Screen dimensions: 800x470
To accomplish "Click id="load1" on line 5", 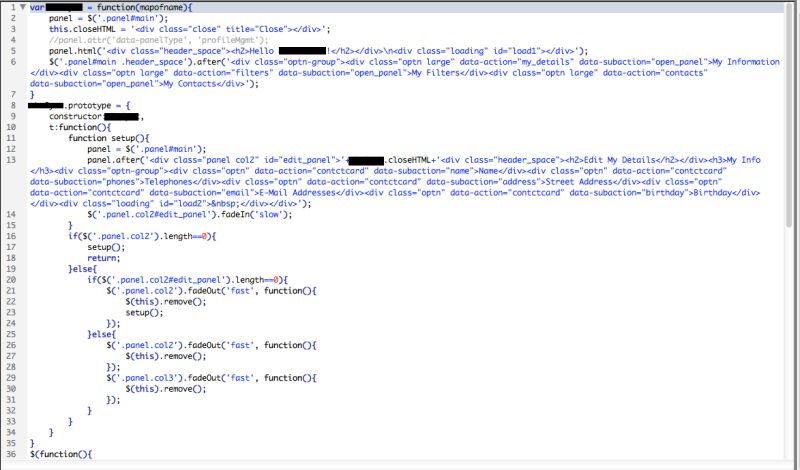I will point(517,51).
